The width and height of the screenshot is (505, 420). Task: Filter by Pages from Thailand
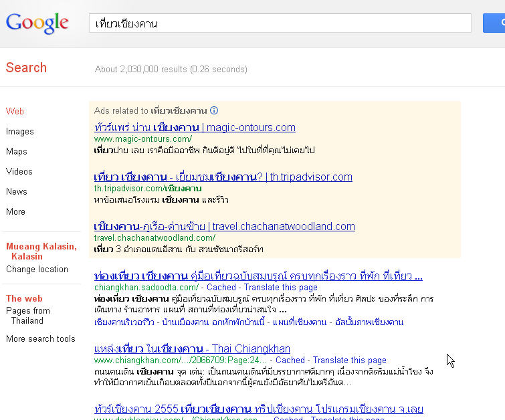click(x=28, y=316)
